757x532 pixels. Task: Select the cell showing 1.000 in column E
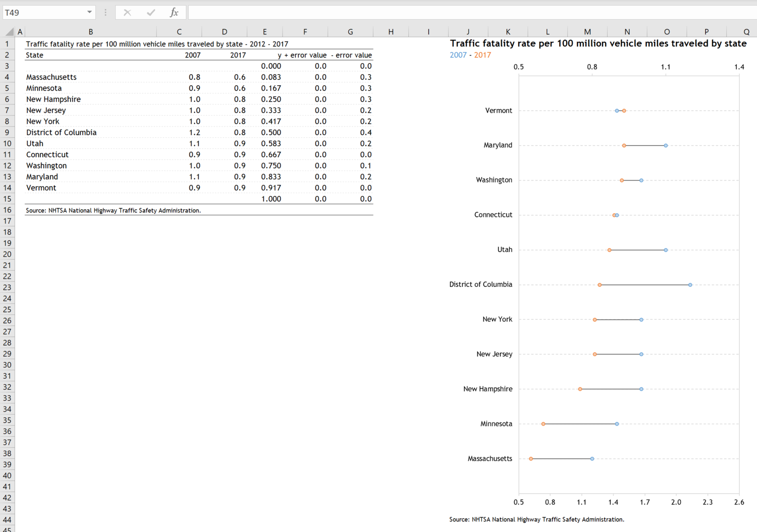272,199
